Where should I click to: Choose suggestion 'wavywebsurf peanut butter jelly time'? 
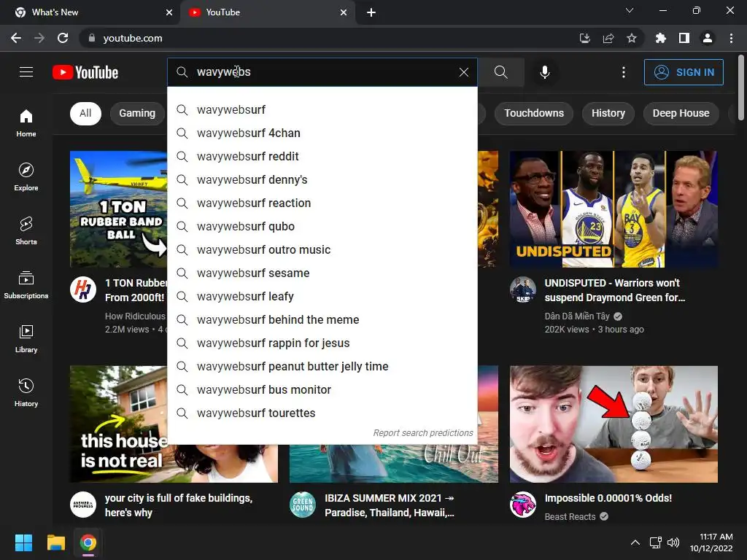coord(322,367)
